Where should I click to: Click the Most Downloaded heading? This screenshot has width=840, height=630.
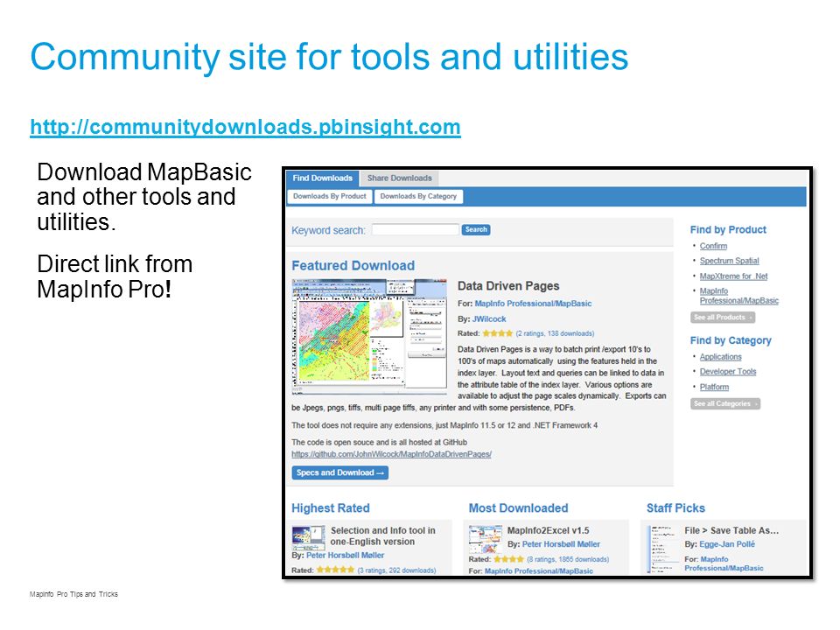pyautogui.click(x=518, y=507)
